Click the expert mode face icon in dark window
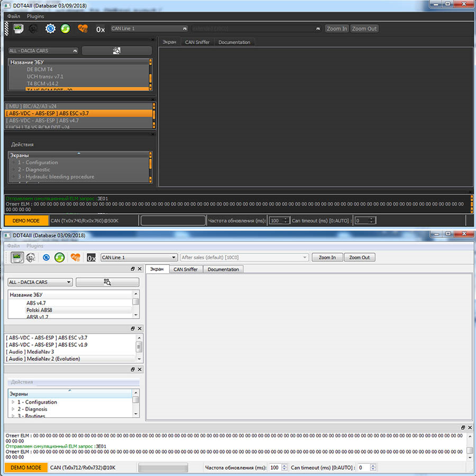 pyautogui.click(x=33, y=29)
